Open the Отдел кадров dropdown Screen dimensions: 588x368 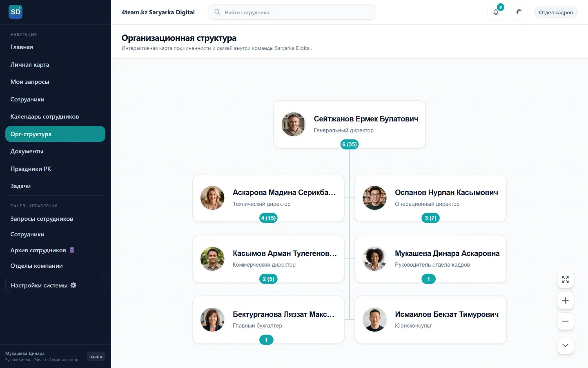tap(556, 12)
